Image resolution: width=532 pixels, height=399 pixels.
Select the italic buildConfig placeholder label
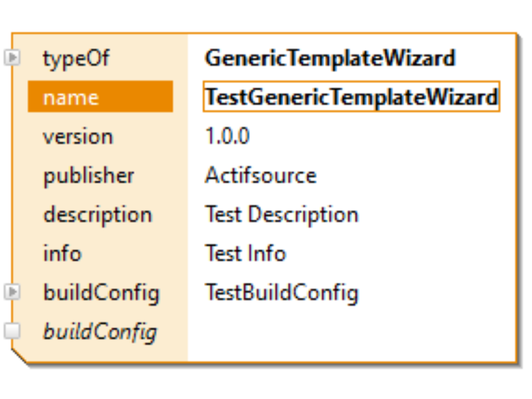coord(100,331)
